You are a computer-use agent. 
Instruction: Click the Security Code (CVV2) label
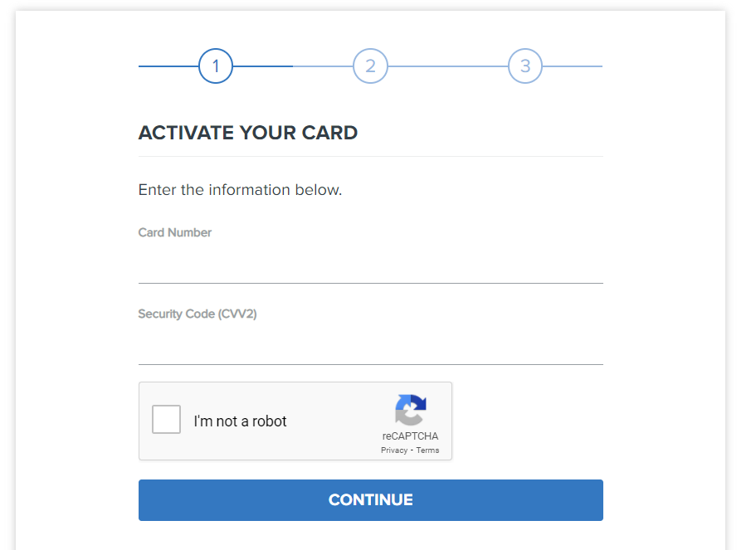(x=198, y=314)
